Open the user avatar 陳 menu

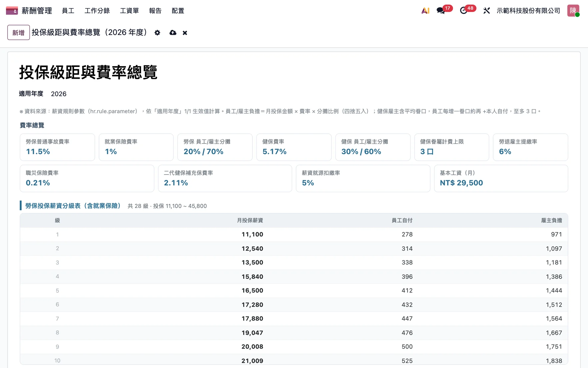[x=573, y=11]
